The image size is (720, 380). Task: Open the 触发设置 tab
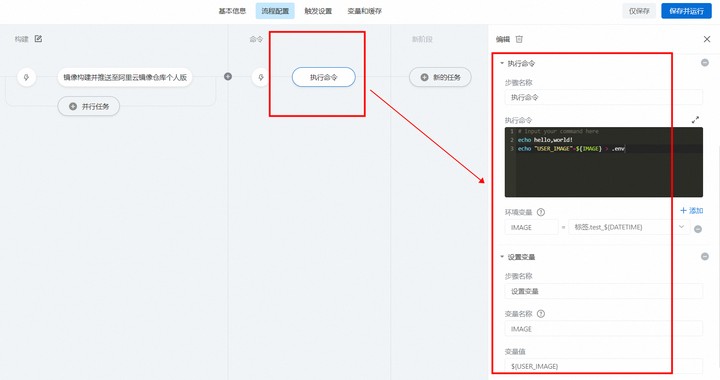click(x=318, y=11)
